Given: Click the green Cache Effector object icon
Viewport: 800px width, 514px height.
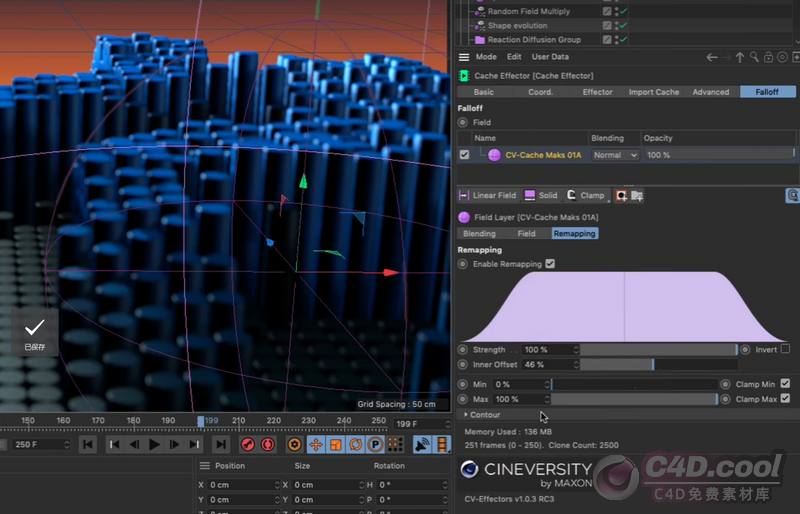Looking at the screenshot, I should (464, 76).
